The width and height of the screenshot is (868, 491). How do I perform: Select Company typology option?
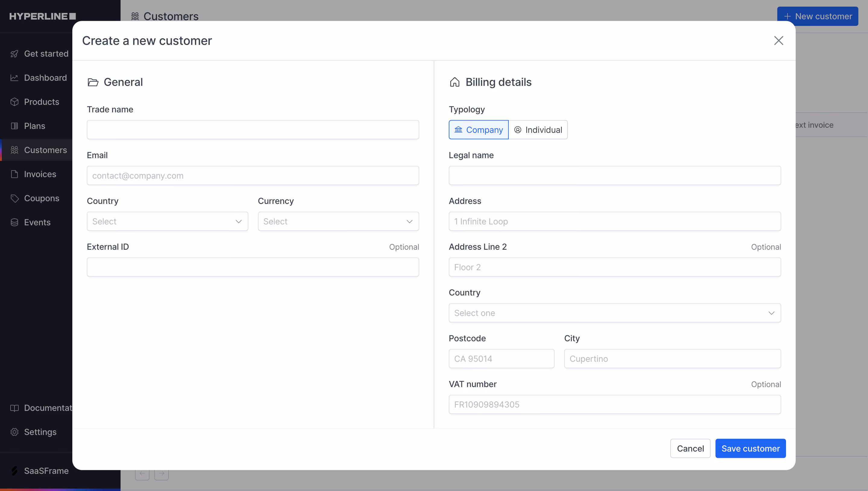(478, 130)
